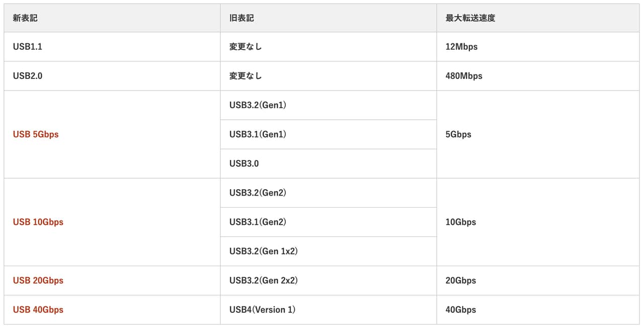Click the 12Mbps speed cell
The height and width of the screenshot is (332, 644).
click(461, 47)
